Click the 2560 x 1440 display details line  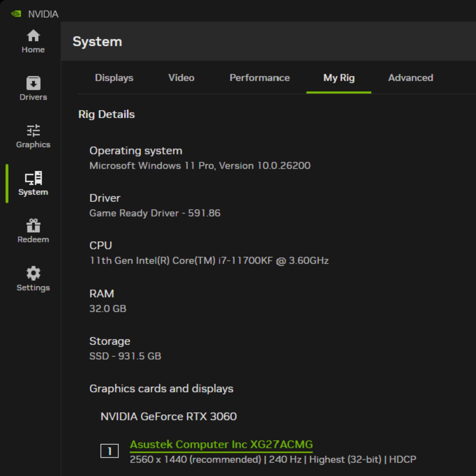273,459
